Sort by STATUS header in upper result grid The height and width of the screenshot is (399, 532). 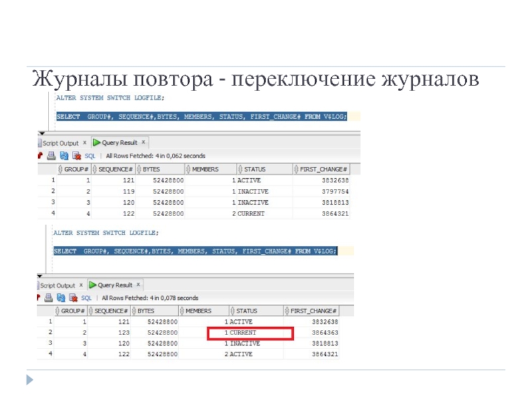click(264, 169)
